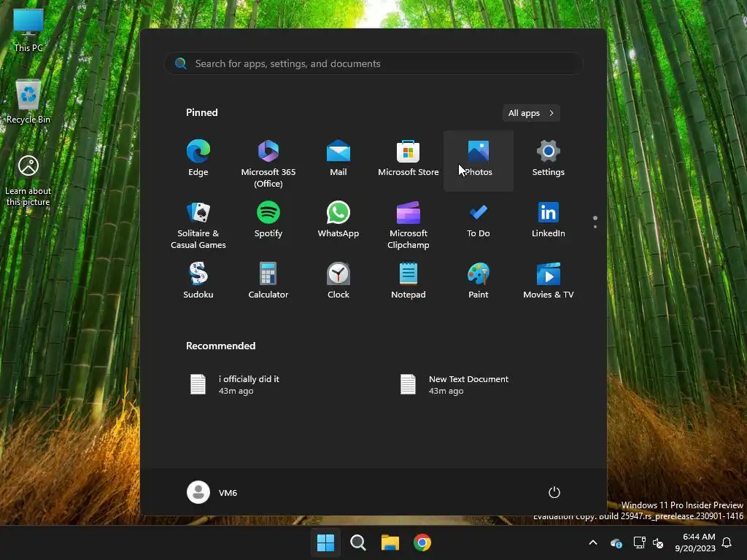Open taskbar Search

(x=357, y=542)
